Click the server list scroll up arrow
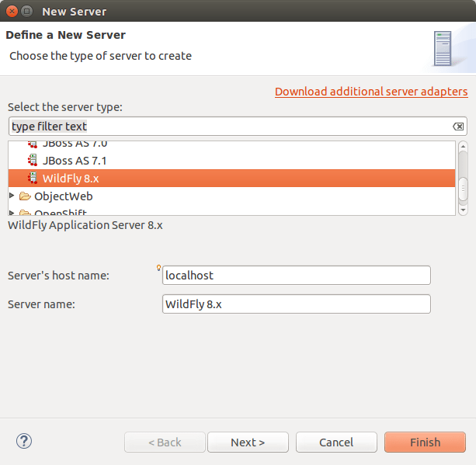The height and width of the screenshot is (465, 476). point(463,146)
